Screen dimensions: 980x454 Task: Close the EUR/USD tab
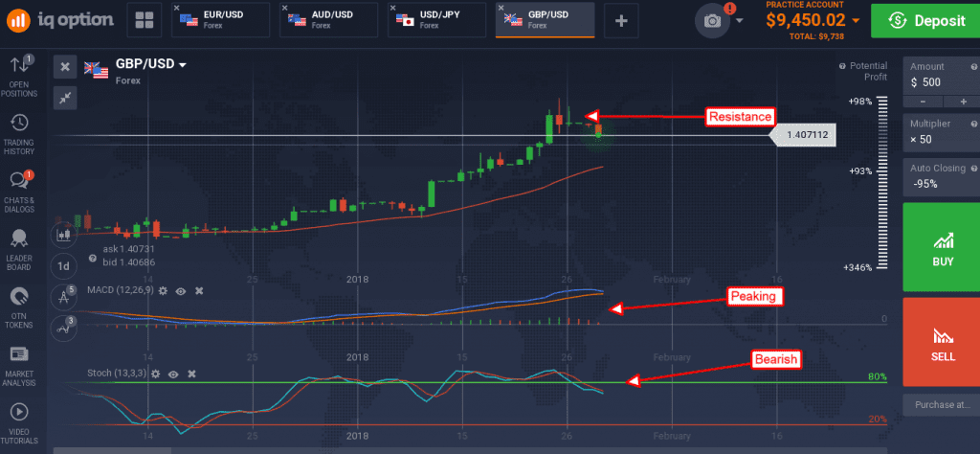[x=176, y=8]
